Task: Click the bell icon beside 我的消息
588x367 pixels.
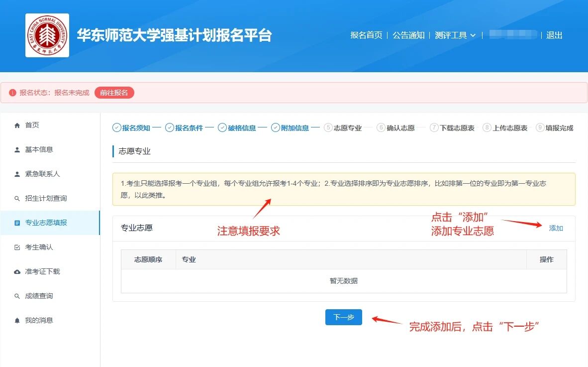Action: (17, 321)
